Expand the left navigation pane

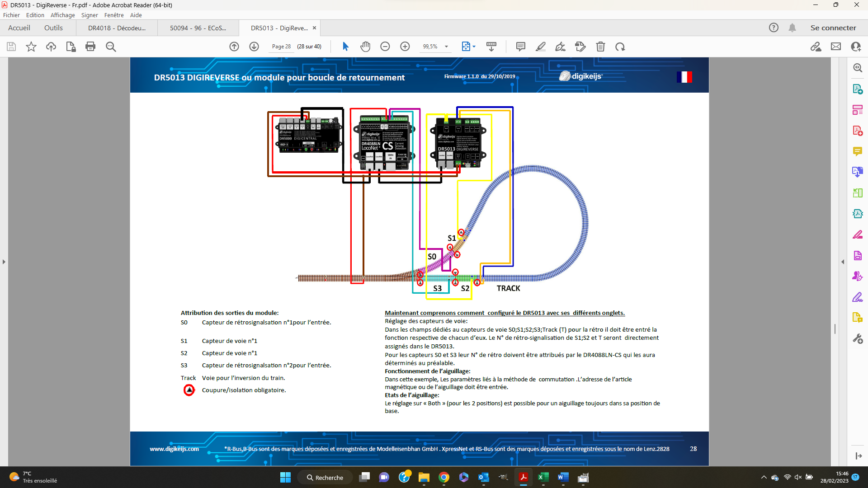[x=4, y=262]
